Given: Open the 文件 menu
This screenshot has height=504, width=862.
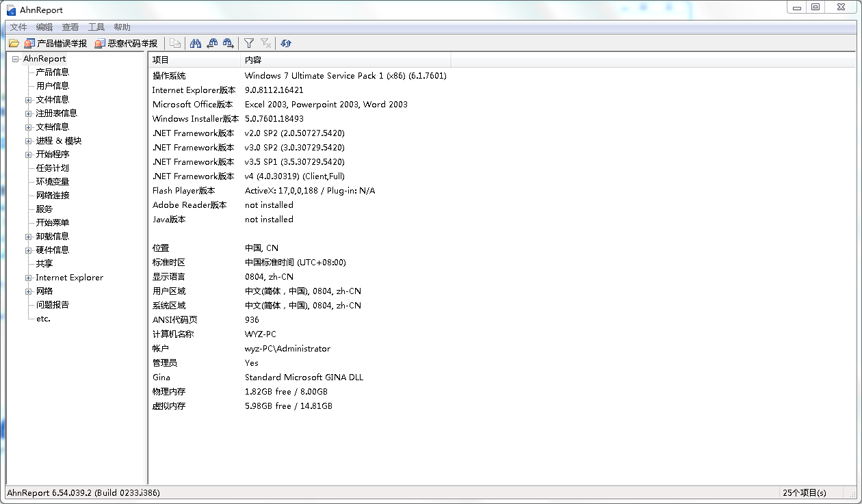Looking at the screenshot, I should (18, 27).
